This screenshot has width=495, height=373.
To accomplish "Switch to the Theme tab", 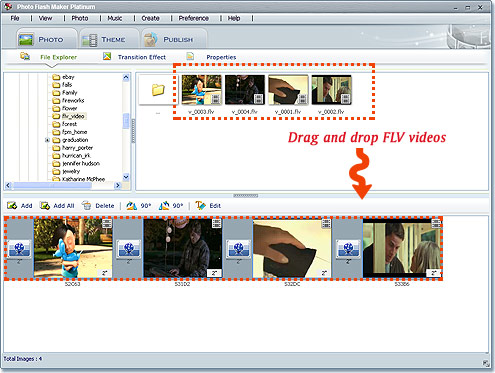I will coord(109,39).
